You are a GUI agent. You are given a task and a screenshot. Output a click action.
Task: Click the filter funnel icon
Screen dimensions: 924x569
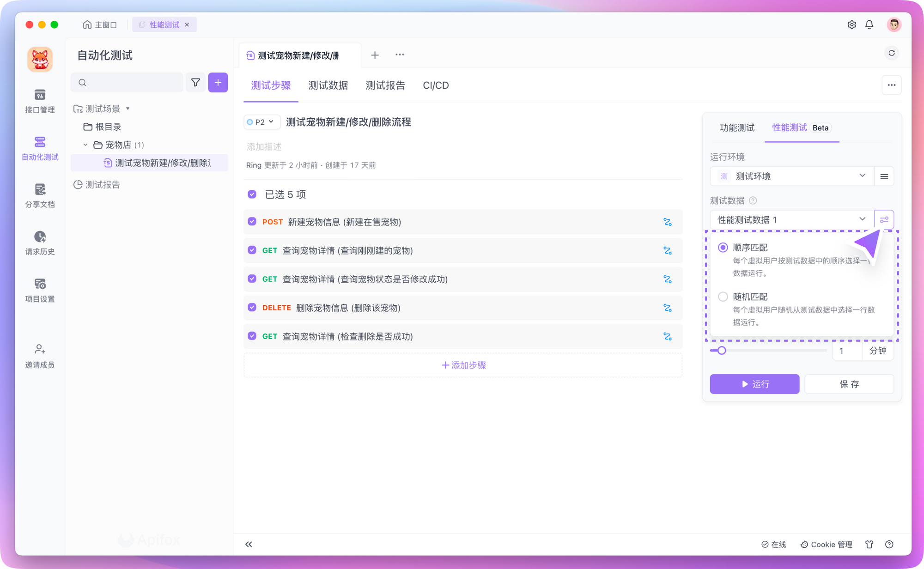[195, 82]
